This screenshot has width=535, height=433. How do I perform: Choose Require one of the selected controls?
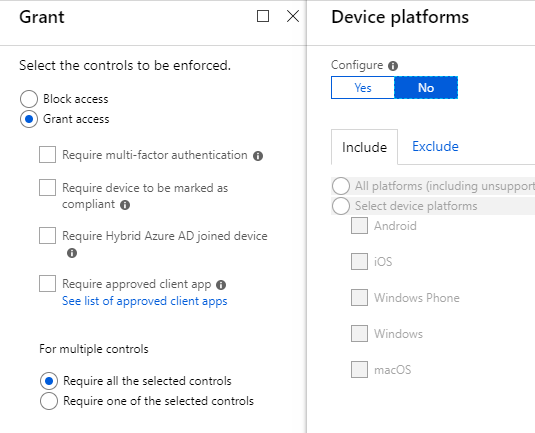coord(49,401)
